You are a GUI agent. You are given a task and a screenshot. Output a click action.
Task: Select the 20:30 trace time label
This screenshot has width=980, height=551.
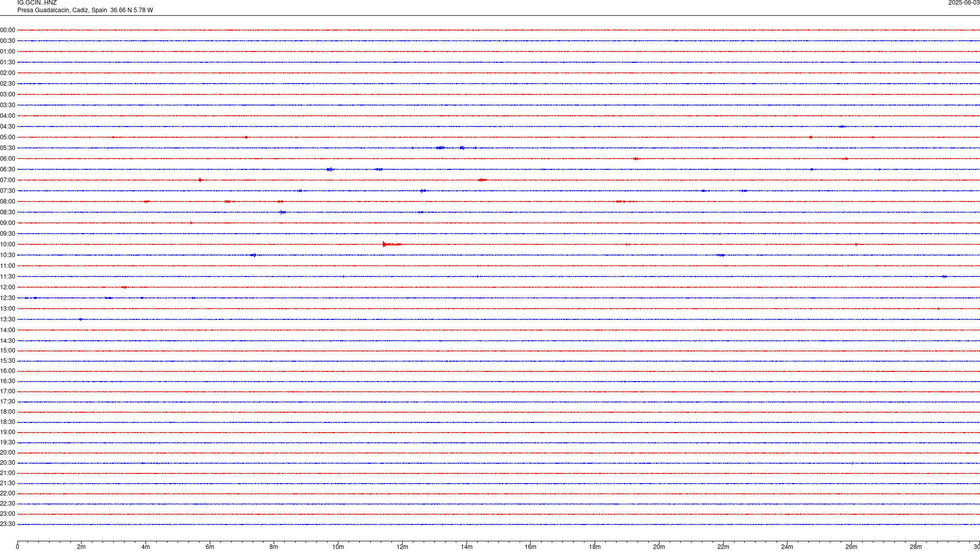8,463
